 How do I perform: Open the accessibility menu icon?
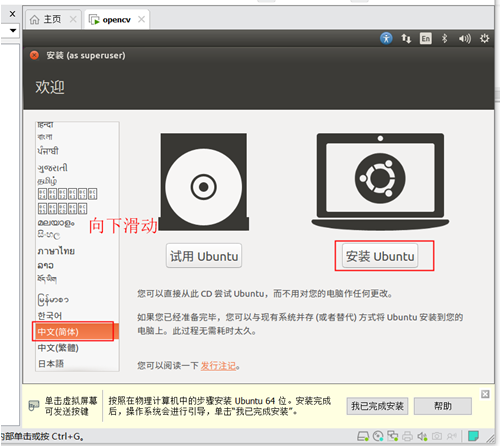pos(386,38)
